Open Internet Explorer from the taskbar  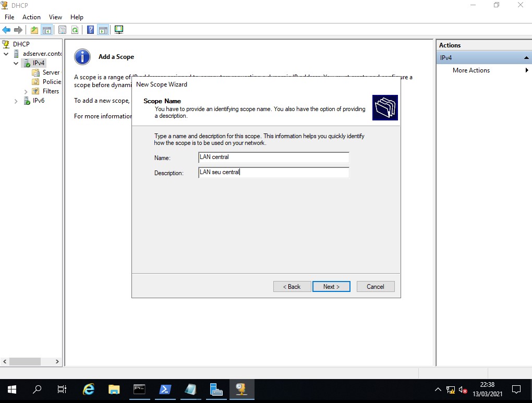[89, 389]
